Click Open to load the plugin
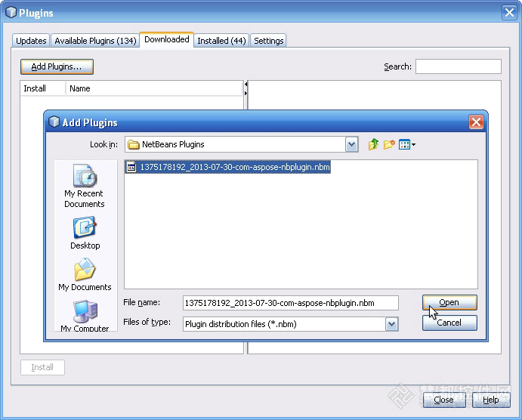Viewport: 522px width, 420px height. (x=449, y=302)
